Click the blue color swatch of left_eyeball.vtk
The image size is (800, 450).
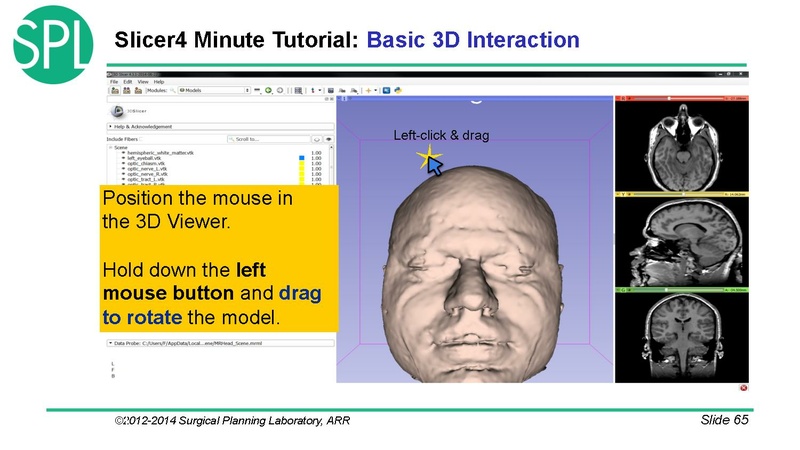(x=302, y=158)
